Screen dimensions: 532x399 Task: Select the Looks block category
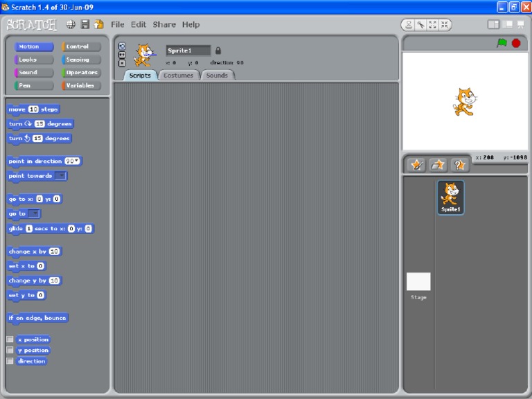[34, 60]
